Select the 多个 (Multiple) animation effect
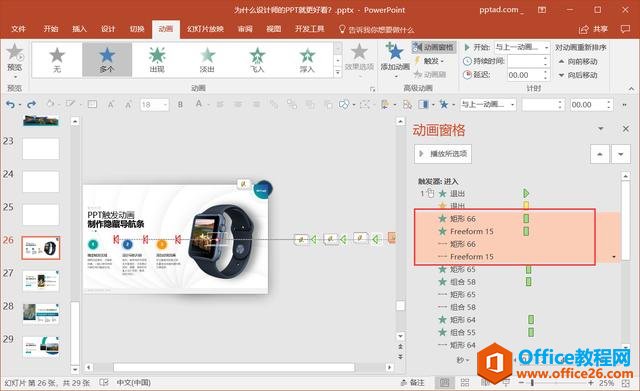 [107, 60]
